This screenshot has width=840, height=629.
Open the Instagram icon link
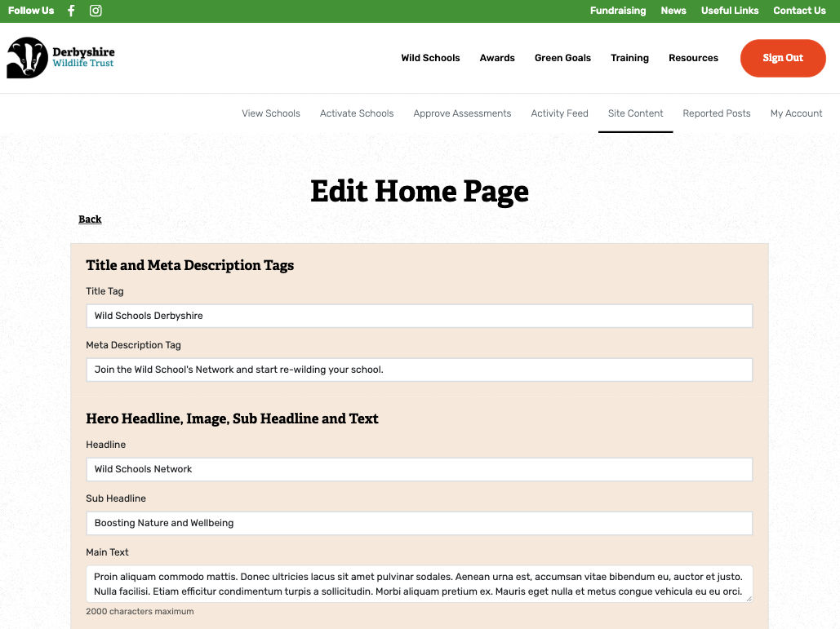click(x=96, y=11)
